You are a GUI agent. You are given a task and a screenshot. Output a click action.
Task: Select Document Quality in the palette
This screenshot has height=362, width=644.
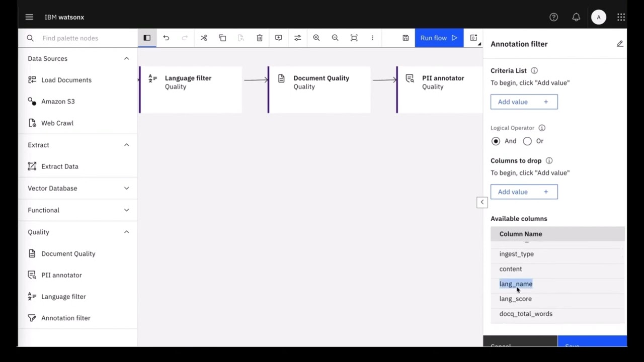click(77, 253)
